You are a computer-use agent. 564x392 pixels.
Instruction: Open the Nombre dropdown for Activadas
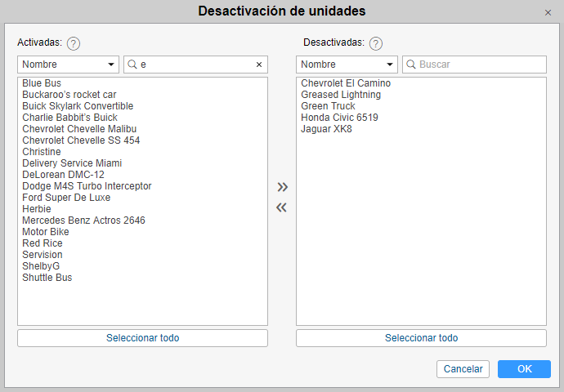tap(69, 65)
